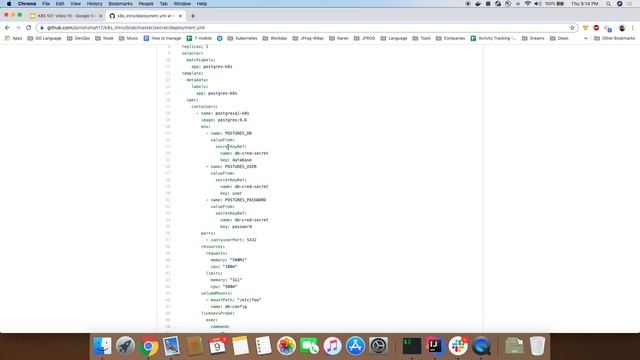Open JFROG bookmarks folder
This screenshot has width=640, height=360.
click(x=364, y=38)
